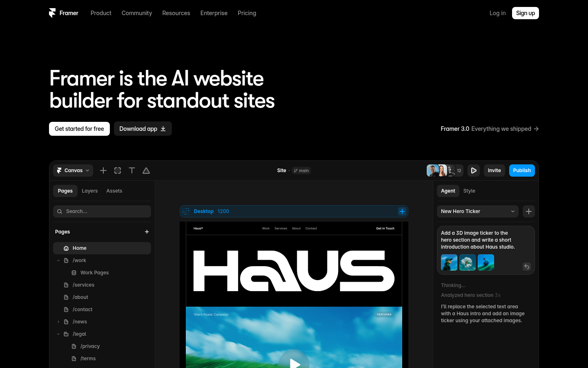Click the pages Search field
The height and width of the screenshot is (368, 588).
102,211
